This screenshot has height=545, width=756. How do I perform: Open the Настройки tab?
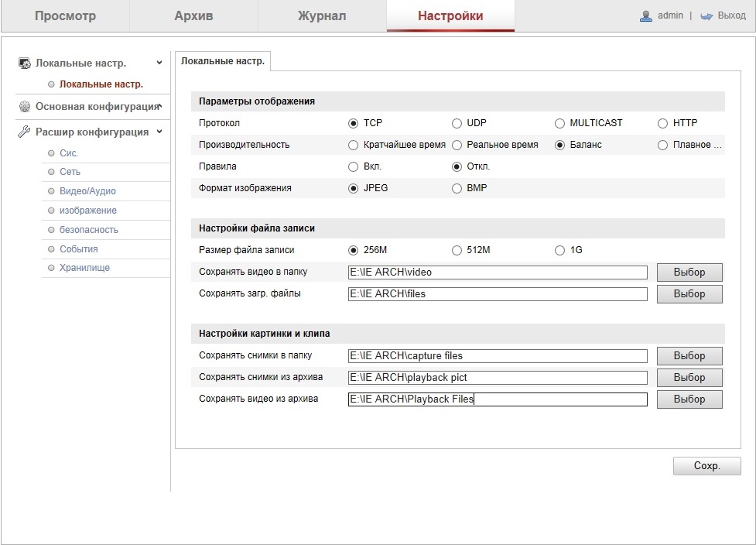pos(450,16)
